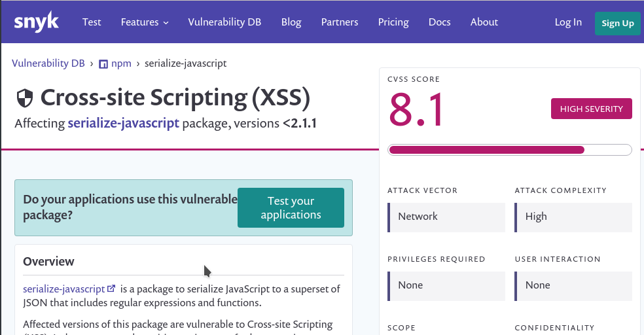Image resolution: width=644 pixels, height=335 pixels.
Task: Click the Sign Up button
Action: 618,24
